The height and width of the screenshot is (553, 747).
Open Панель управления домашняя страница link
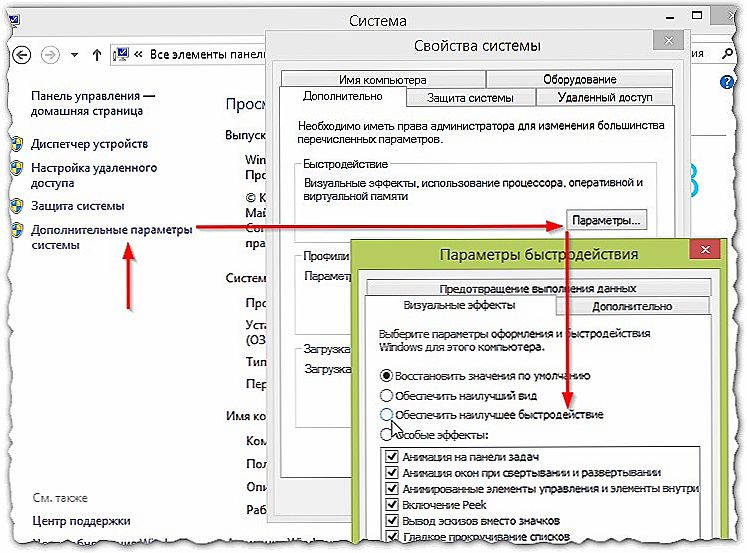93,103
